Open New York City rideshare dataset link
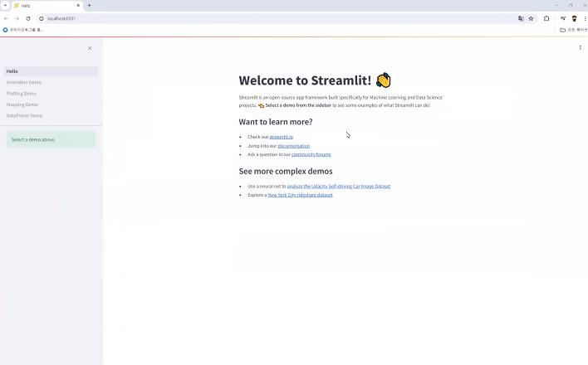This screenshot has width=588, height=365. (300, 195)
